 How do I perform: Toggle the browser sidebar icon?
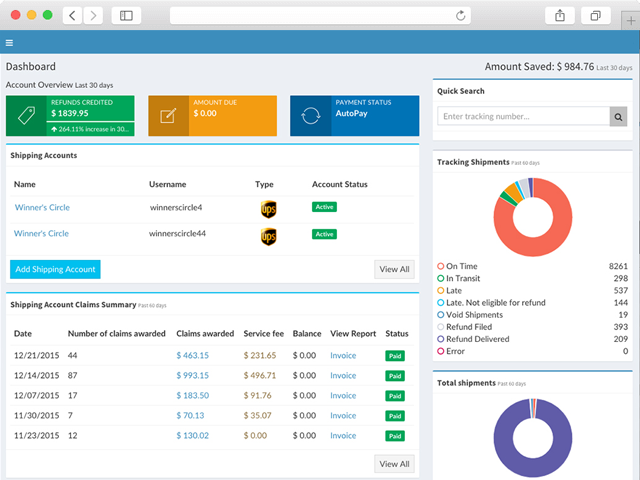(x=126, y=16)
